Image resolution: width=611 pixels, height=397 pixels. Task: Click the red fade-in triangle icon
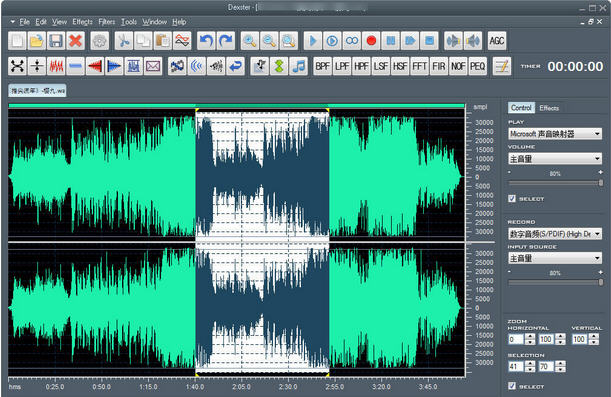95,66
